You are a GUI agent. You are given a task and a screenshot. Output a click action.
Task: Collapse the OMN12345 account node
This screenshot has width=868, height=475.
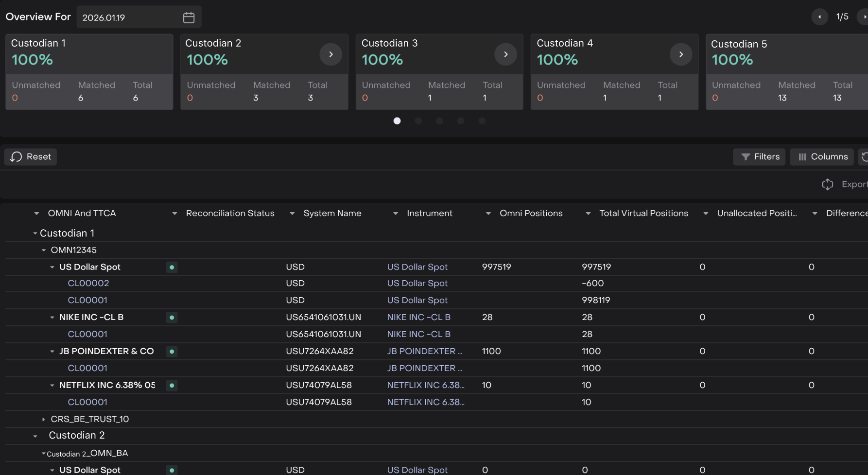(44, 251)
